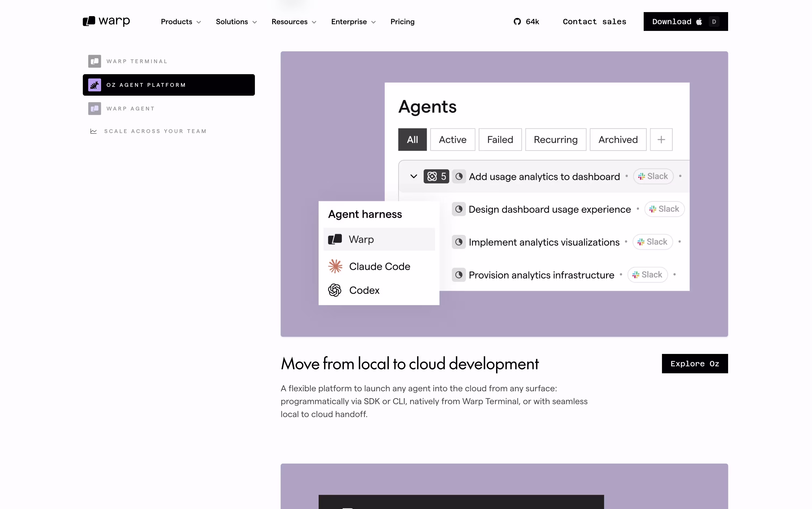Image resolution: width=812 pixels, height=509 pixels.
Task: Open the Solutions dropdown menu
Action: (236, 21)
